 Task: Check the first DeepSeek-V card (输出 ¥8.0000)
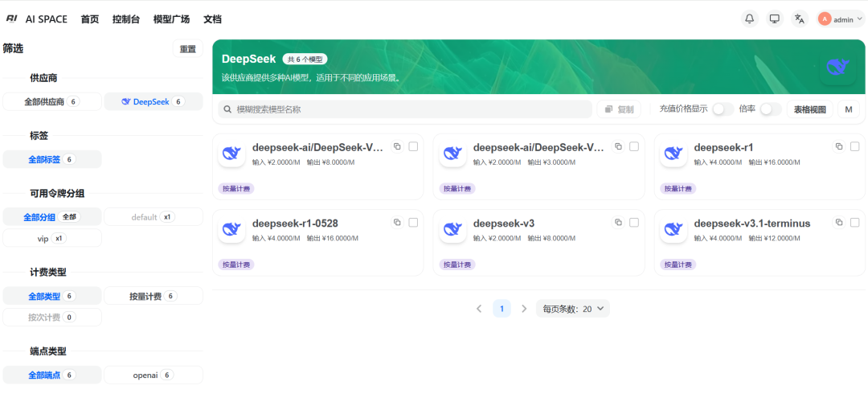413,146
